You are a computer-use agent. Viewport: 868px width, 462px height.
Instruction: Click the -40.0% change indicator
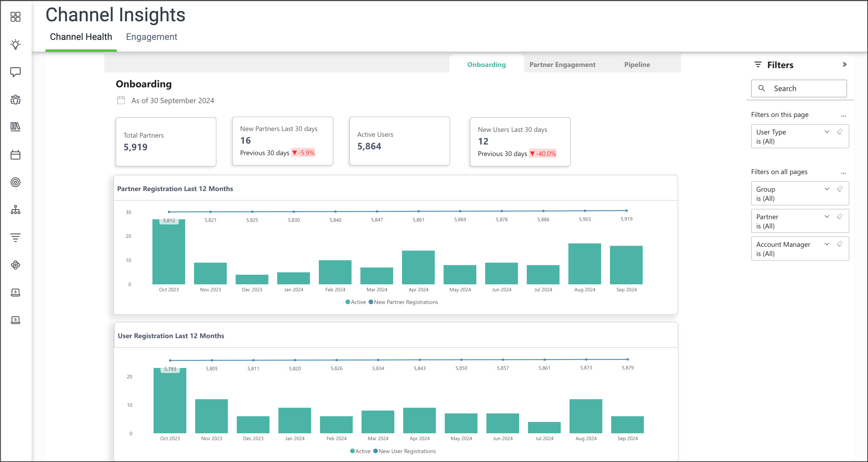point(543,153)
